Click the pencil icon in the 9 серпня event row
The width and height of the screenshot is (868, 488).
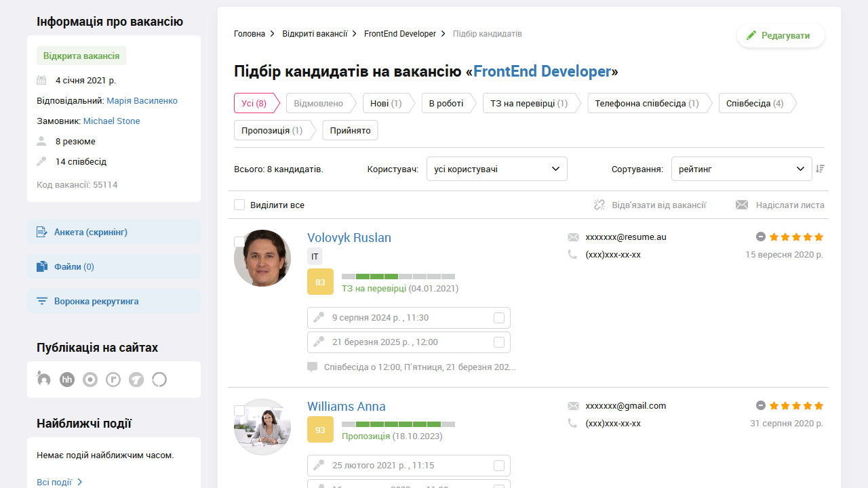[318, 317]
